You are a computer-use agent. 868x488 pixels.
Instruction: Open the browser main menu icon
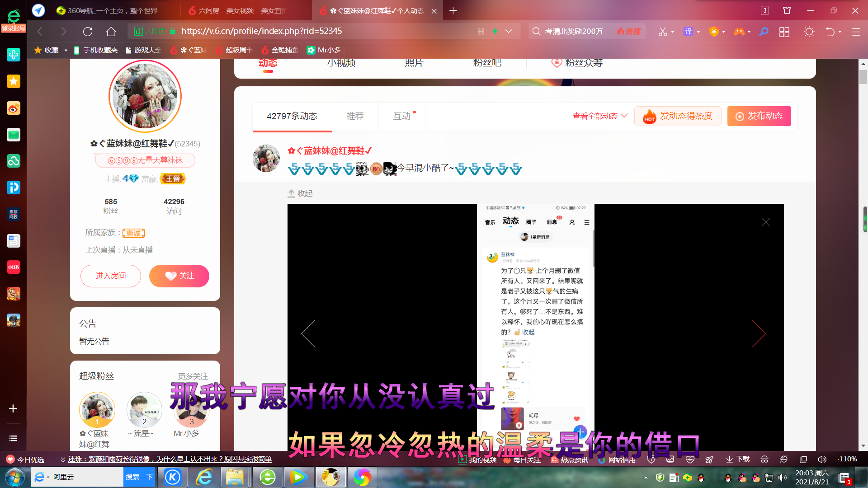tap(856, 32)
